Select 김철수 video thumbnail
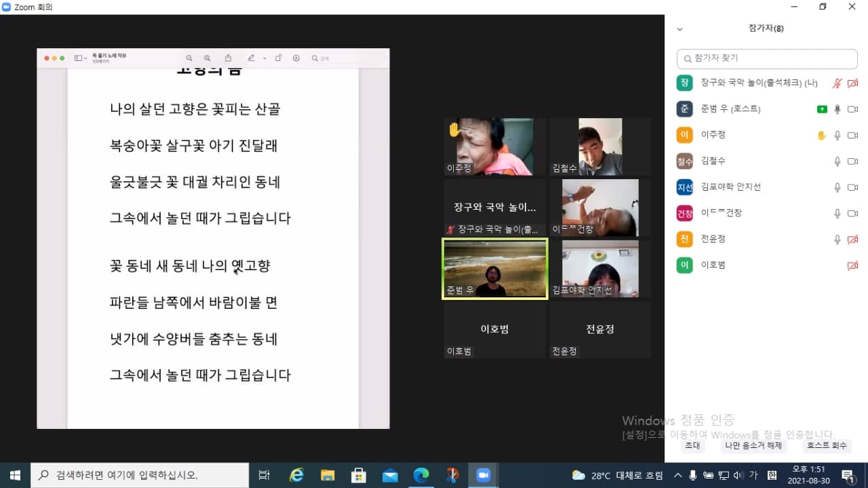Screen dimensions: 868x488 tap(600, 147)
